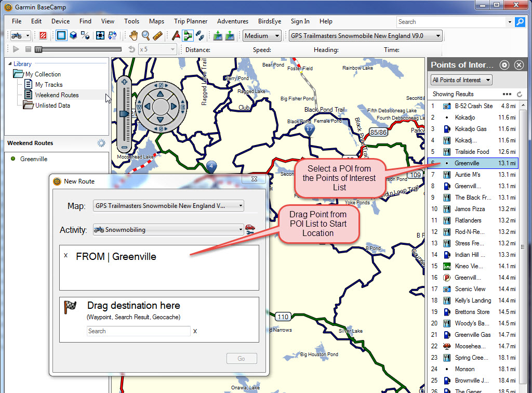Open the Map dropdown in New Route
Viewport: 532px width, 393px height.
click(168, 206)
